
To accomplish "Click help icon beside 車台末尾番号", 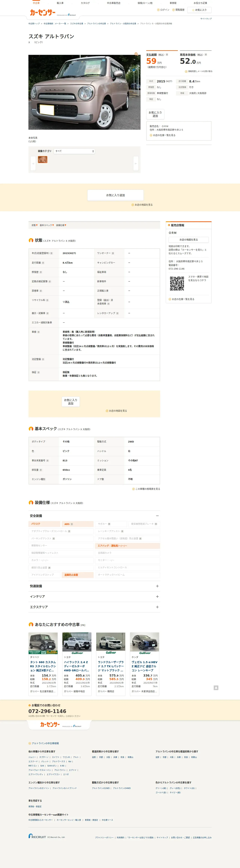I will [47, 460].
